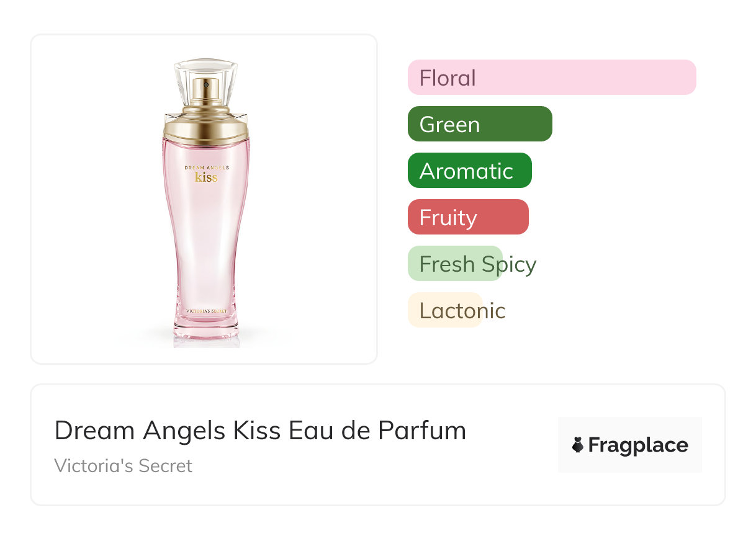Click 'DREAM ANGELS' text on the bottle
The height and width of the screenshot is (536, 756).
pos(206,167)
